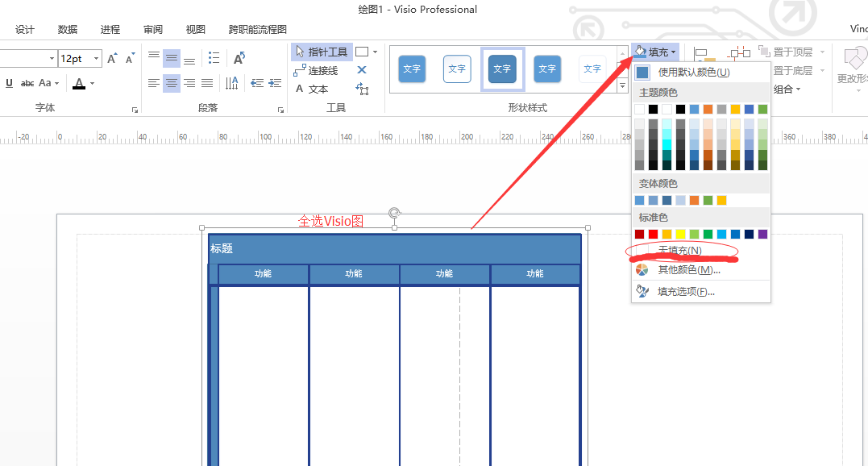Choose 无填充(N) in fill menu
Image resolution: width=868 pixels, height=466 pixels.
[701, 250]
